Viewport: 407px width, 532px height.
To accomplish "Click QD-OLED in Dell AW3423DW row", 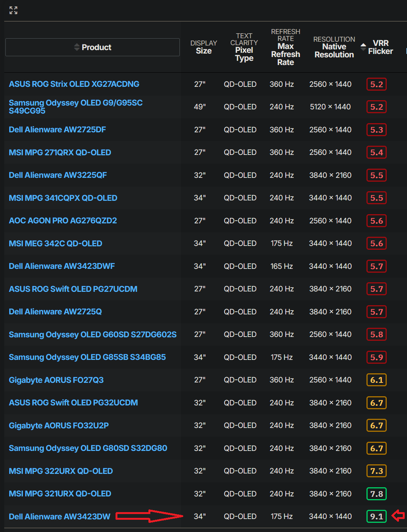I will 240,516.
